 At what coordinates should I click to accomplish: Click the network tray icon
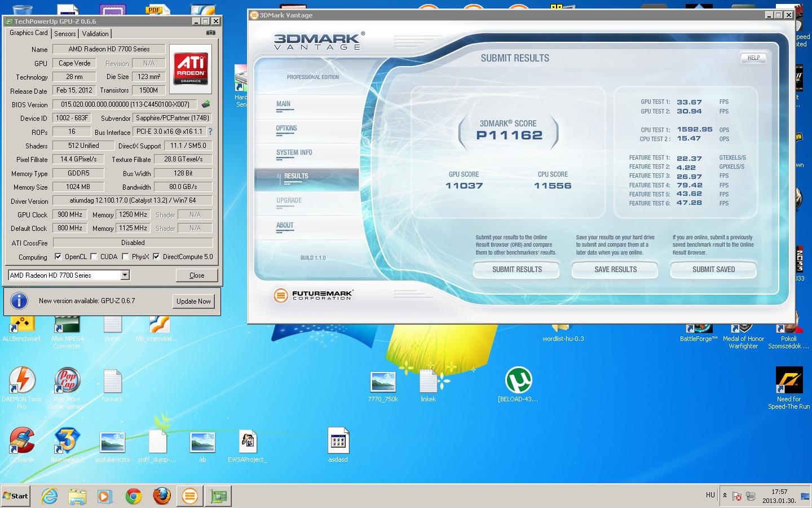click(x=751, y=496)
